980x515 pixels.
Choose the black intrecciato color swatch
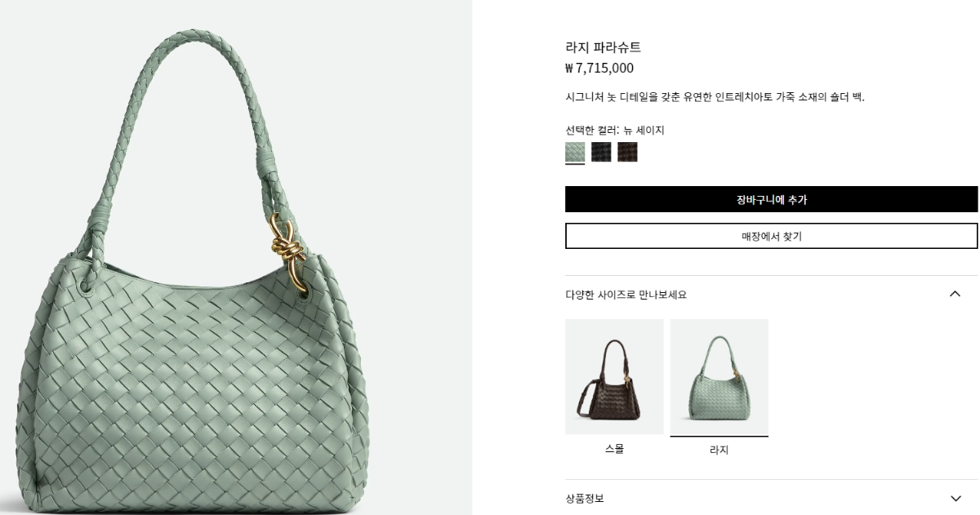[x=601, y=152]
